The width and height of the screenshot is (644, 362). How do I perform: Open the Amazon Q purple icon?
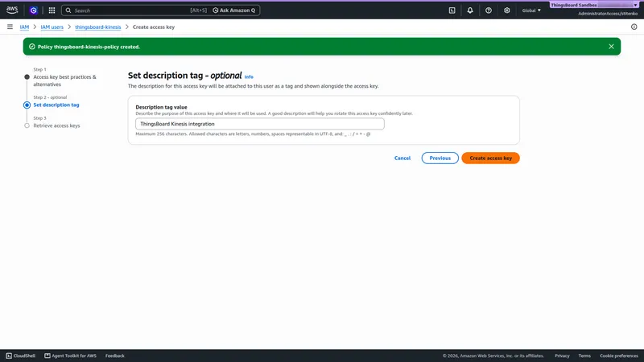click(x=34, y=10)
